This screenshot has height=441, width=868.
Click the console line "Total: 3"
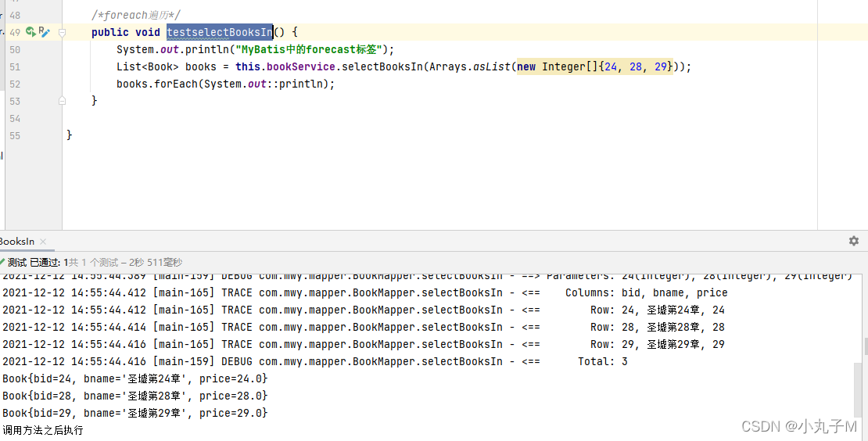pos(315,361)
